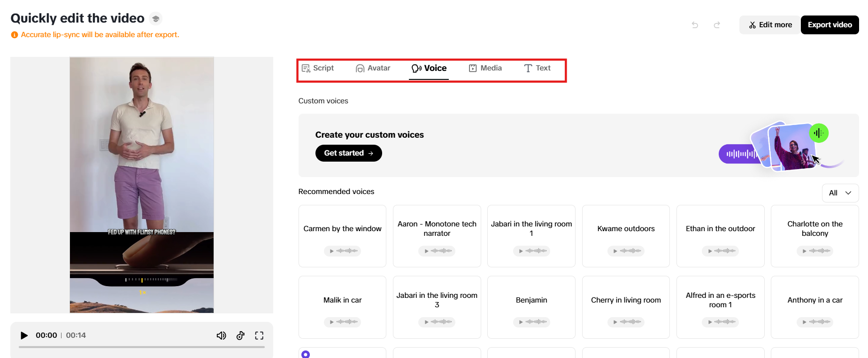Click the undo arrow icon
This screenshot has width=868, height=358.
tap(695, 25)
